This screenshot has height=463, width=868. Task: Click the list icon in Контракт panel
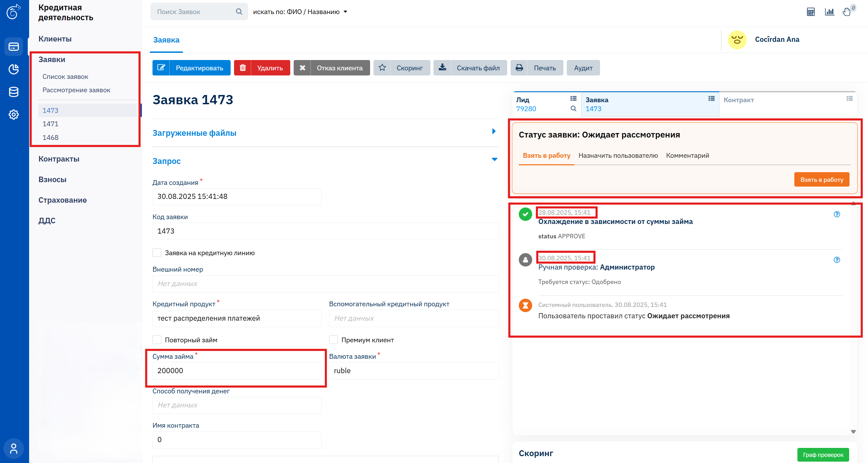[849, 99]
